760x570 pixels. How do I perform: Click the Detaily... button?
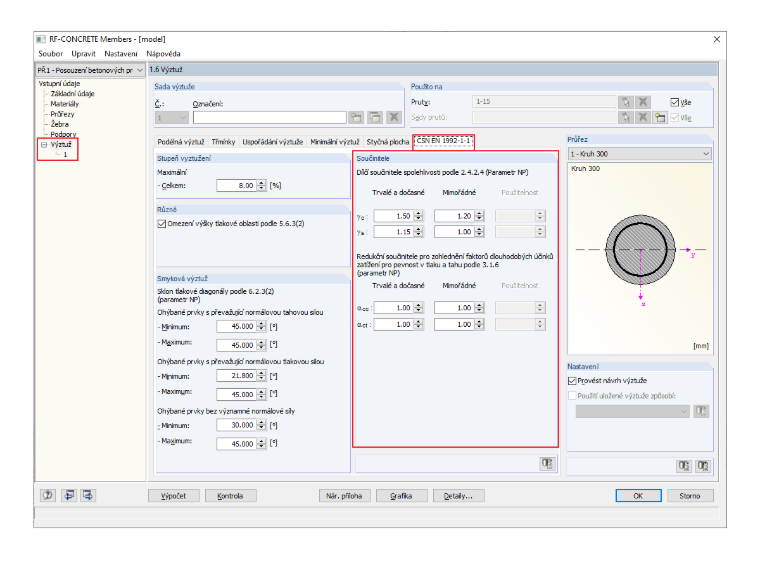pyautogui.click(x=459, y=496)
